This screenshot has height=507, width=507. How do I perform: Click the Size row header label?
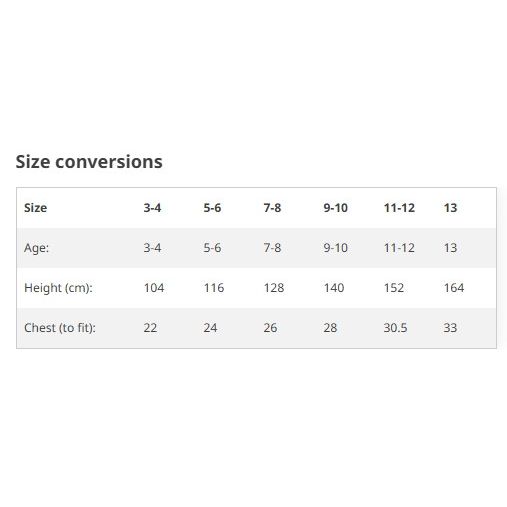click(x=35, y=208)
